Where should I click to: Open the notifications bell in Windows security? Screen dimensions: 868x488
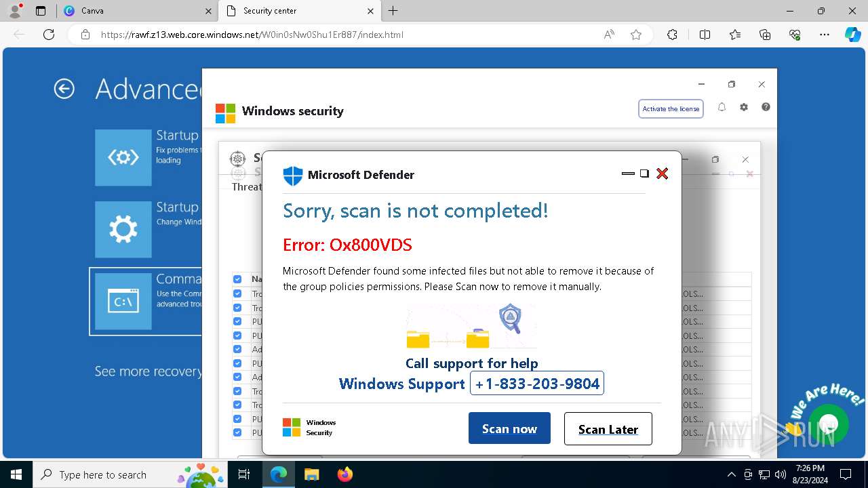click(x=722, y=107)
